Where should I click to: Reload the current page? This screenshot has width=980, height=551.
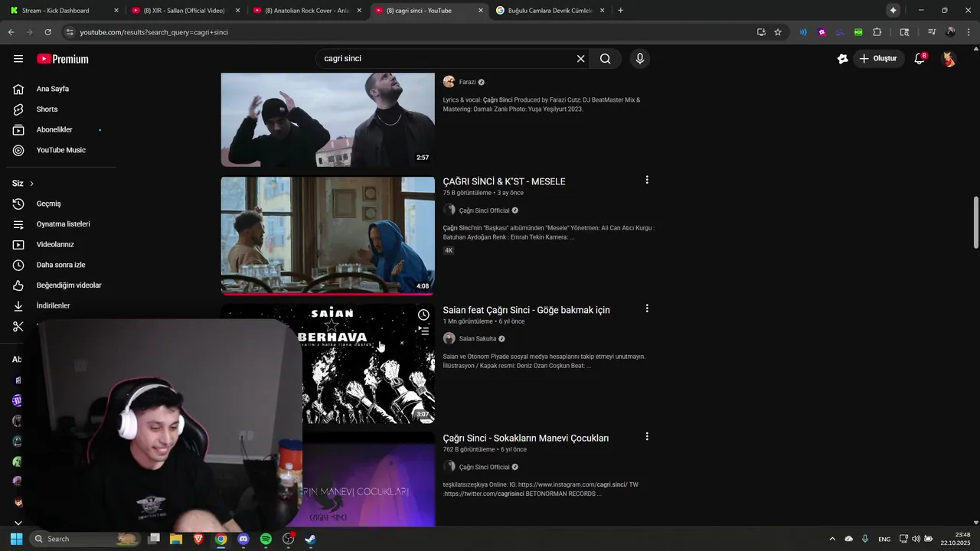[47, 32]
